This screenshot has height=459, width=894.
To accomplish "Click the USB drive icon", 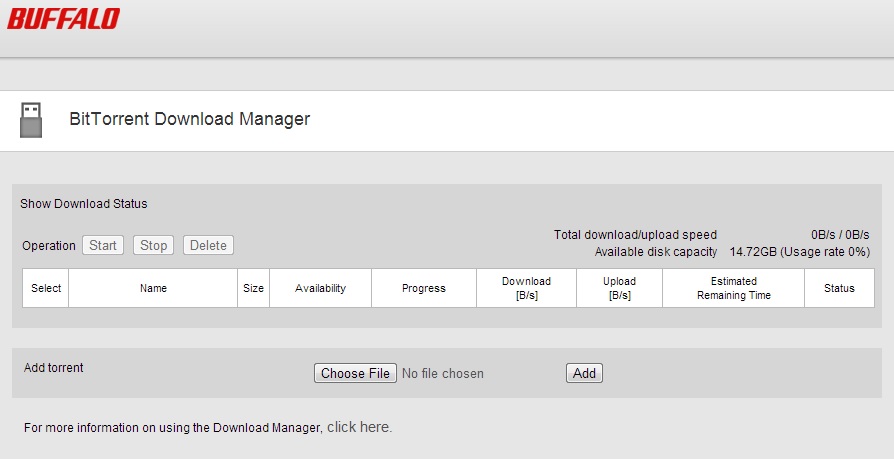I will pos(31,120).
